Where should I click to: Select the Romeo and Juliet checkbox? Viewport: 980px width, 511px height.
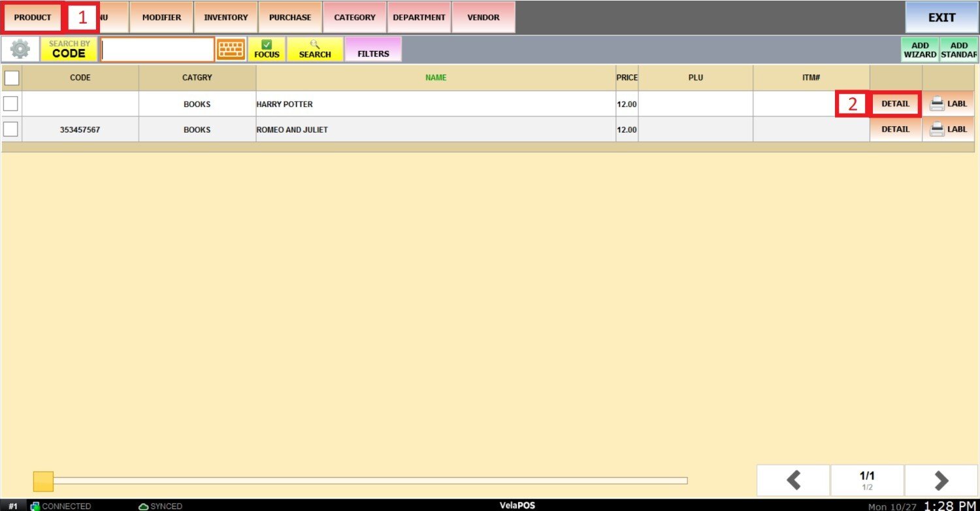11,129
